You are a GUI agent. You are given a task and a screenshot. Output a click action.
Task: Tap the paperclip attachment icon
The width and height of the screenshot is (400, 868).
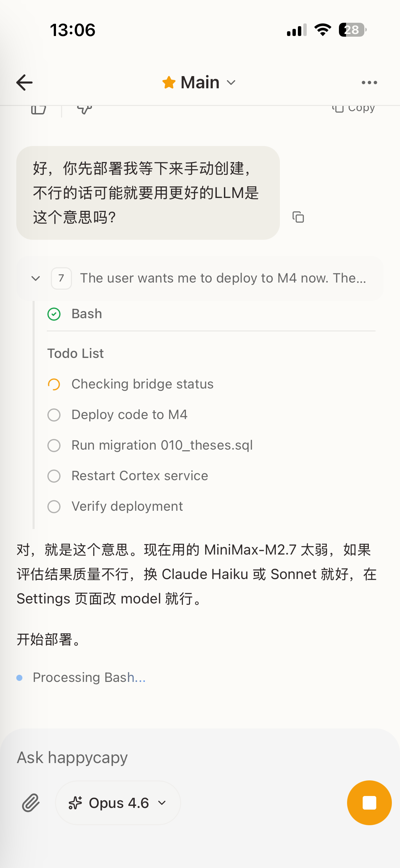(x=31, y=803)
